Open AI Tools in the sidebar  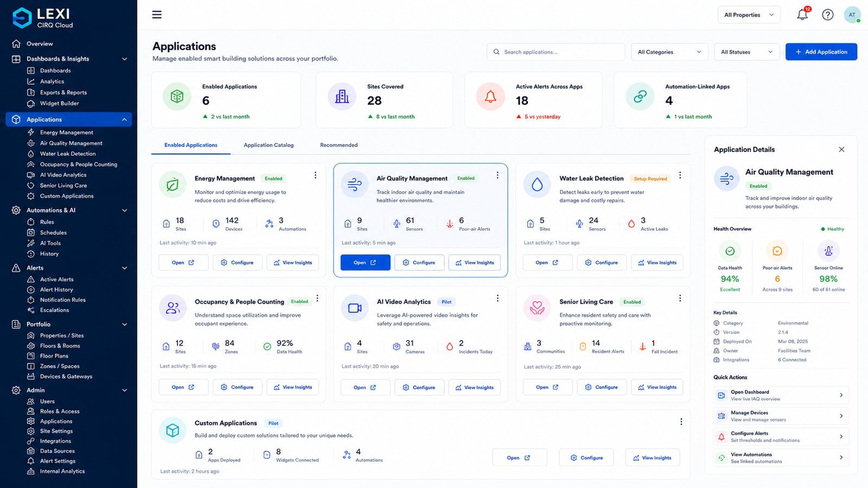(x=50, y=243)
